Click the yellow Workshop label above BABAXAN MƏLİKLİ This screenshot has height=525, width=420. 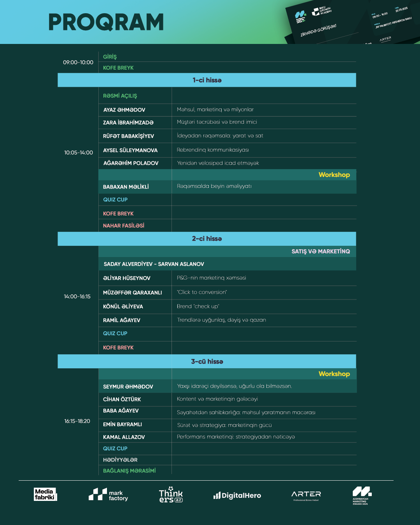334,175
